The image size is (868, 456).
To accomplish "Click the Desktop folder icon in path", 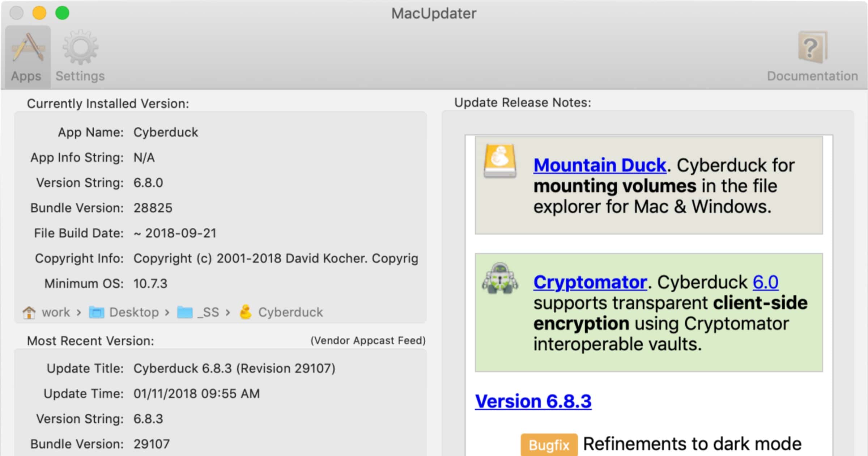I will click(x=97, y=312).
